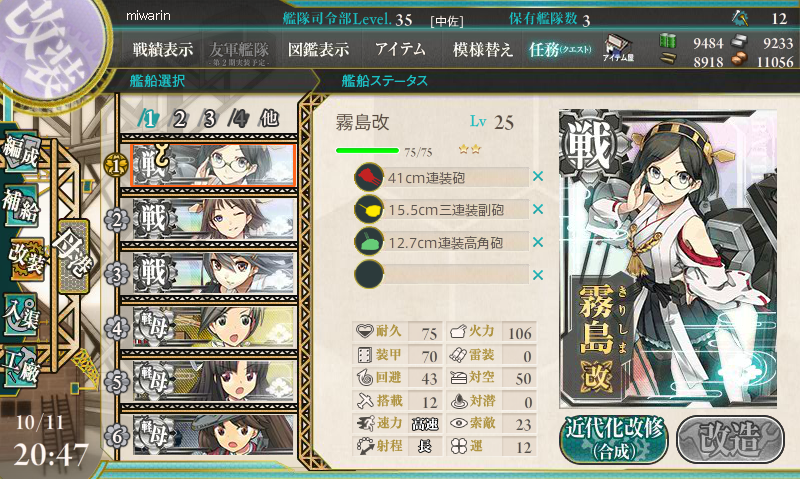This screenshot has height=479, width=800.
Task: Select the empty fourth equipment slot
Action: click(442, 274)
